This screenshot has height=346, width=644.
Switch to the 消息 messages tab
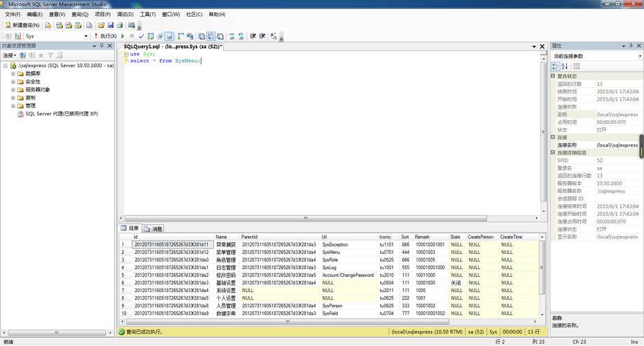coord(153,228)
